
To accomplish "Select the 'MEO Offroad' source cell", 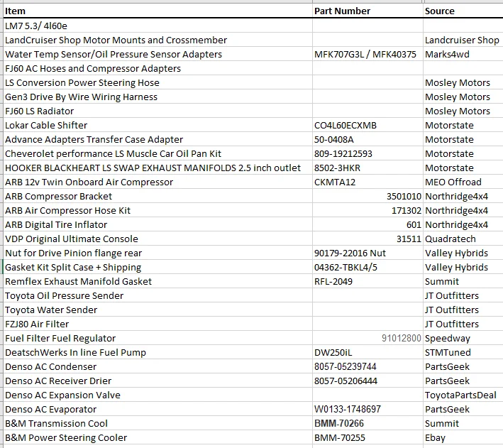I will [463, 182].
